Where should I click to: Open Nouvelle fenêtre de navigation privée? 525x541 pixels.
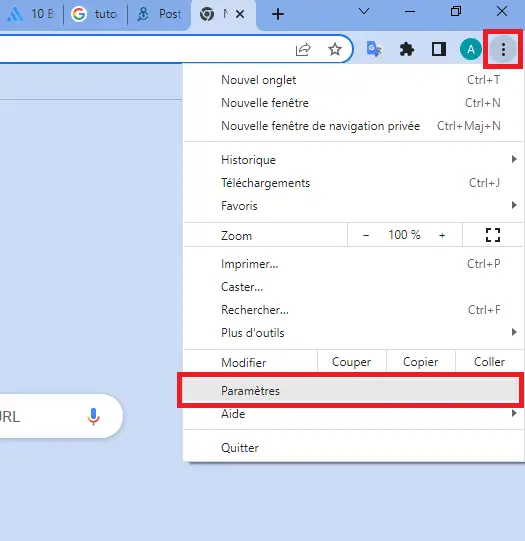(x=353, y=126)
